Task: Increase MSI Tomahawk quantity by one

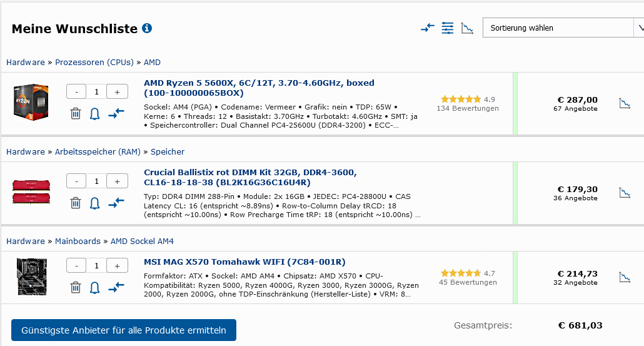Action: tap(117, 265)
